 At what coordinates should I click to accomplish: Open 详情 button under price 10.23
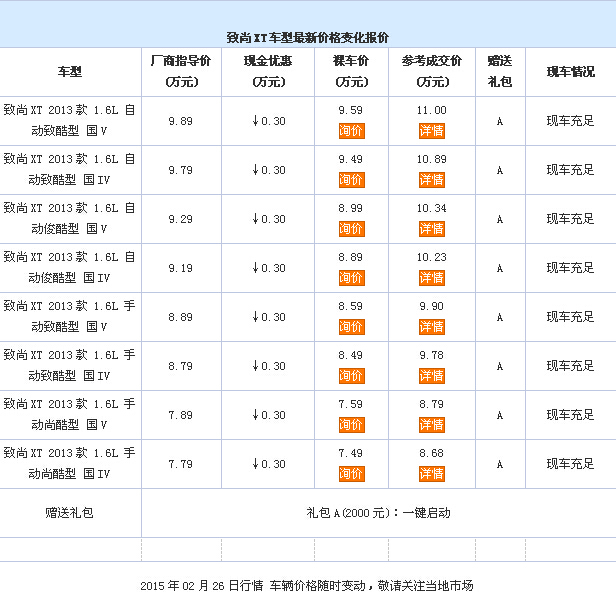(x=432, y=278)
